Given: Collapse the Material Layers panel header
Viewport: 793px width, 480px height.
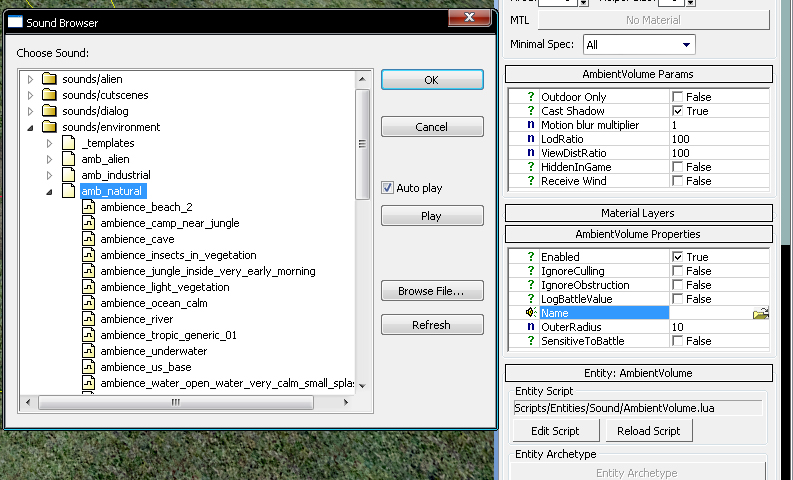Looking at the screenshot, I should click(x=638, y=213).
